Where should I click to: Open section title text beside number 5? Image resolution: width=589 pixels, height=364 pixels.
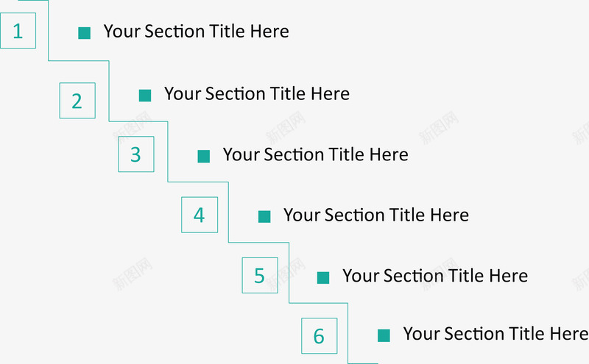click(x=434, y=276)
